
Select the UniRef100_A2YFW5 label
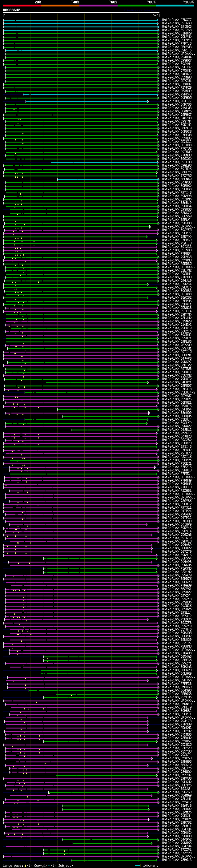point(177,697)
